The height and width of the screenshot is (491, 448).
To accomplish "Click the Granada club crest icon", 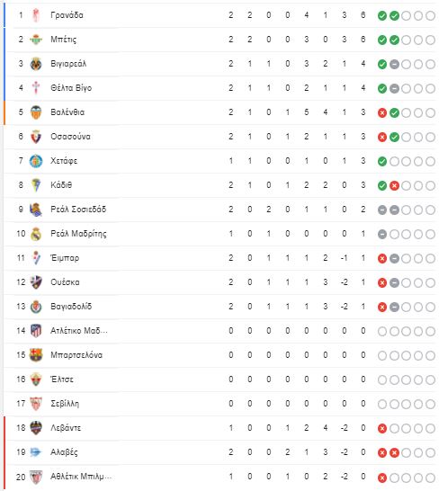I will click(x=36, y=15).
